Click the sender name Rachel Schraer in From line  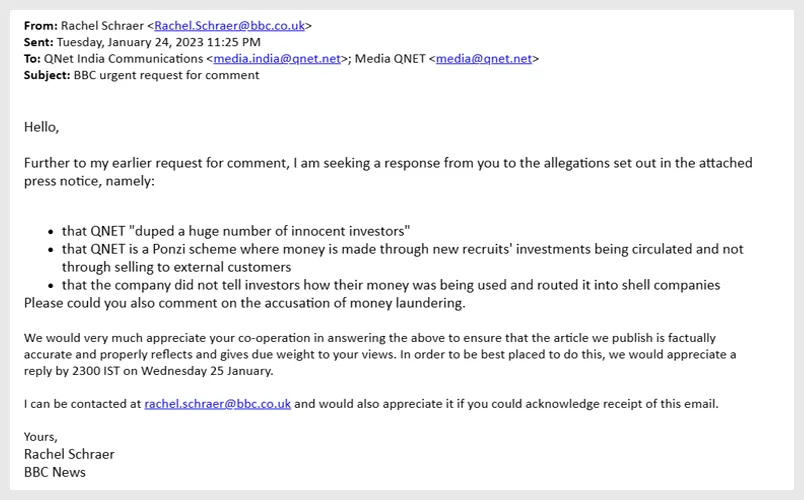[x=101, y=25]
